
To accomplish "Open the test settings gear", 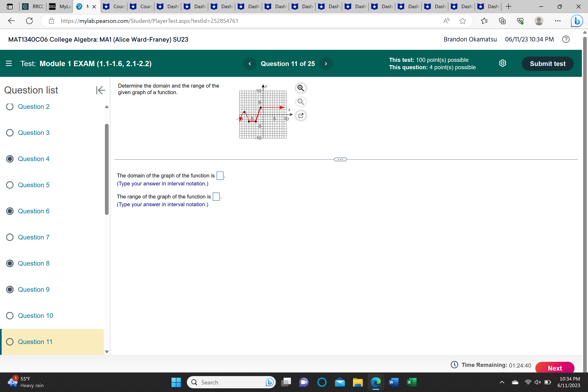I will click(503, 63).
